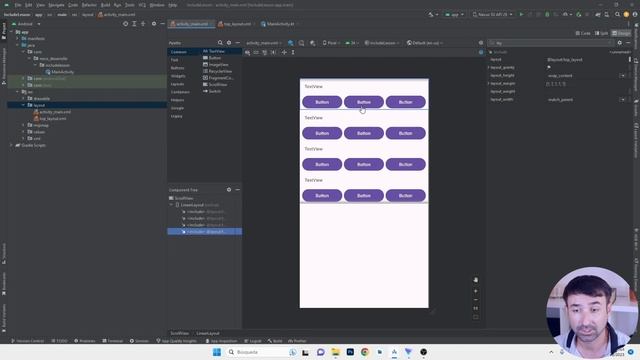Open the File menu

click(18, 5)
